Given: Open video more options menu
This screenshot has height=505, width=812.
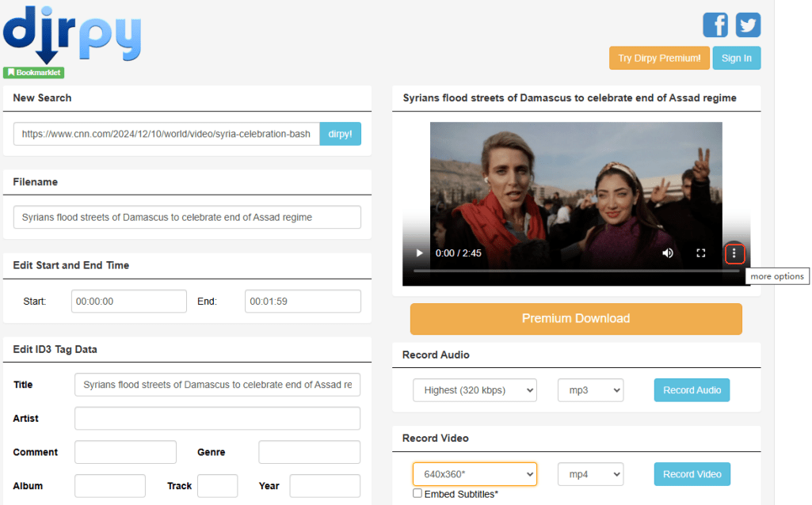Looking at the screenshot, I should [x=734, y=253].
